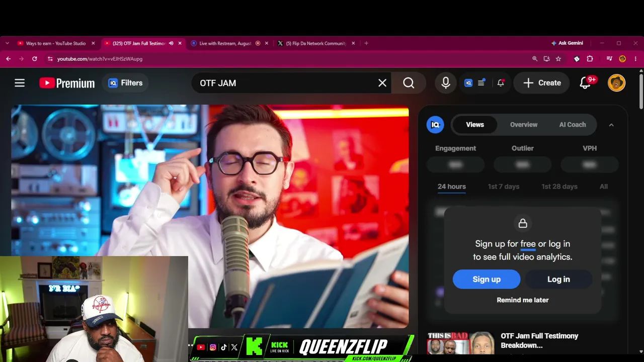This screenshot has width=644, height=362.
Task: Click the Log in button
Action: pos(558,279)
